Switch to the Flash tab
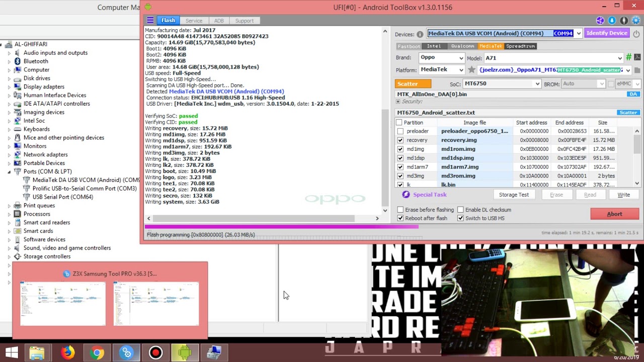 click(168, 21)
